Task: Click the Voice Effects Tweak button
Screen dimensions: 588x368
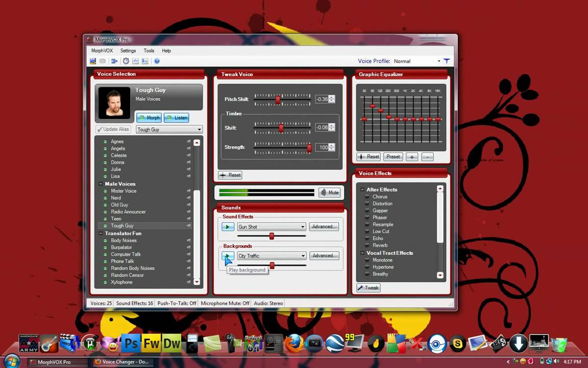Action: (368, 288)
